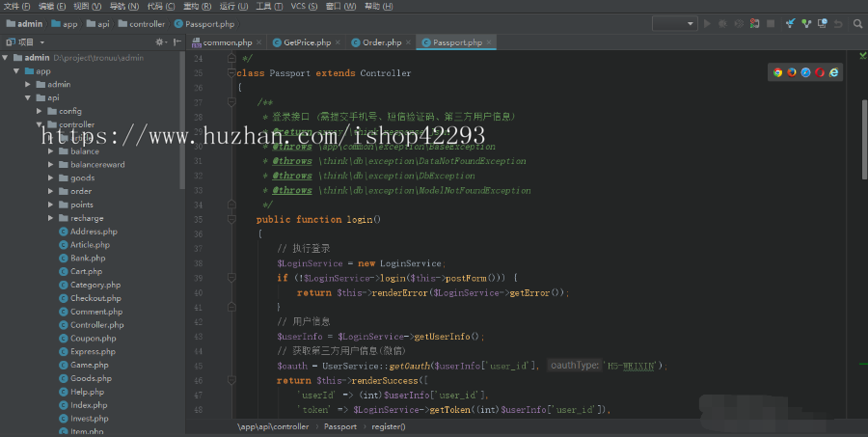Click the Revert undo arrow icon
Viewport: 868px width, 437px height.
click(x=838, y=24)
